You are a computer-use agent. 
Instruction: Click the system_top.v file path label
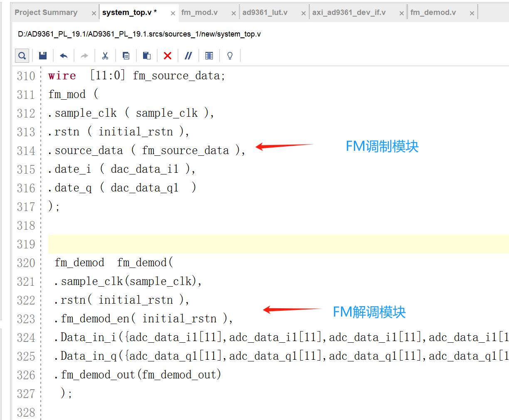pyautogui.click(x=139, y=34)
